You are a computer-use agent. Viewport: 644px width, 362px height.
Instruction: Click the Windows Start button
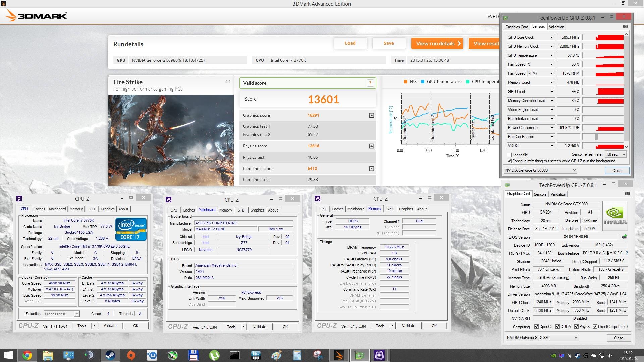tap(8, 355)
